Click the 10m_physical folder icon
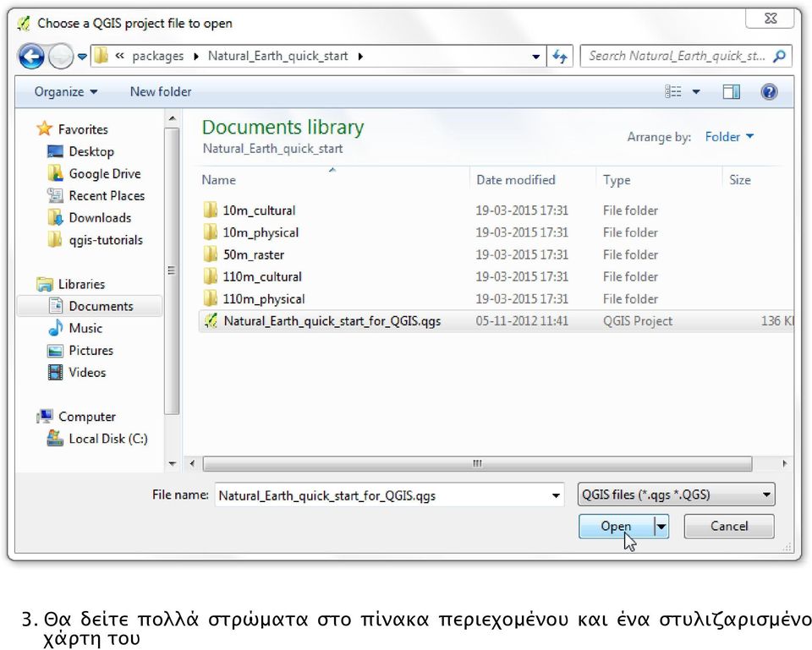The image size is (812, 650). 210,232
